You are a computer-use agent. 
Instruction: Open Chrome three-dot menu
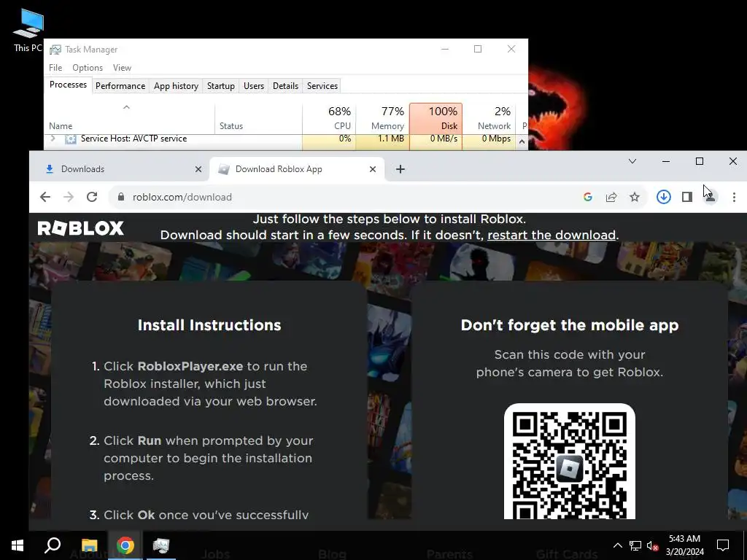pos(734,197)
